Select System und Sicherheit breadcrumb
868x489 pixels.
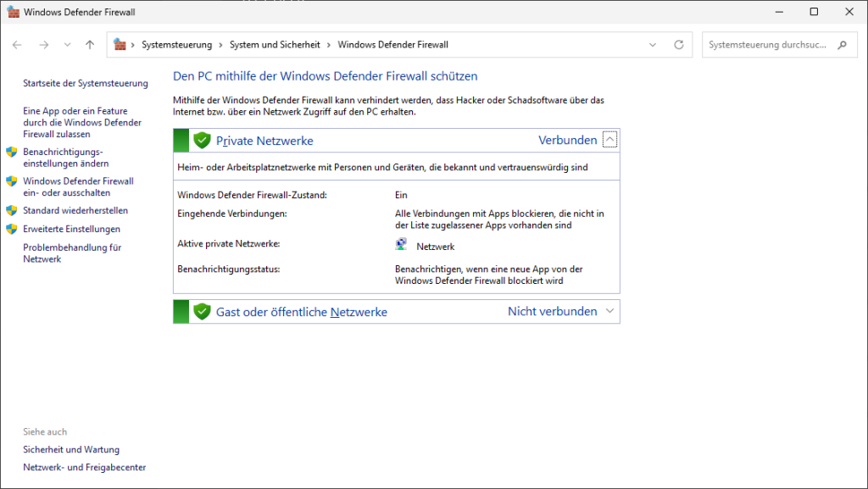pyautogui.click(x=275, y=45)
